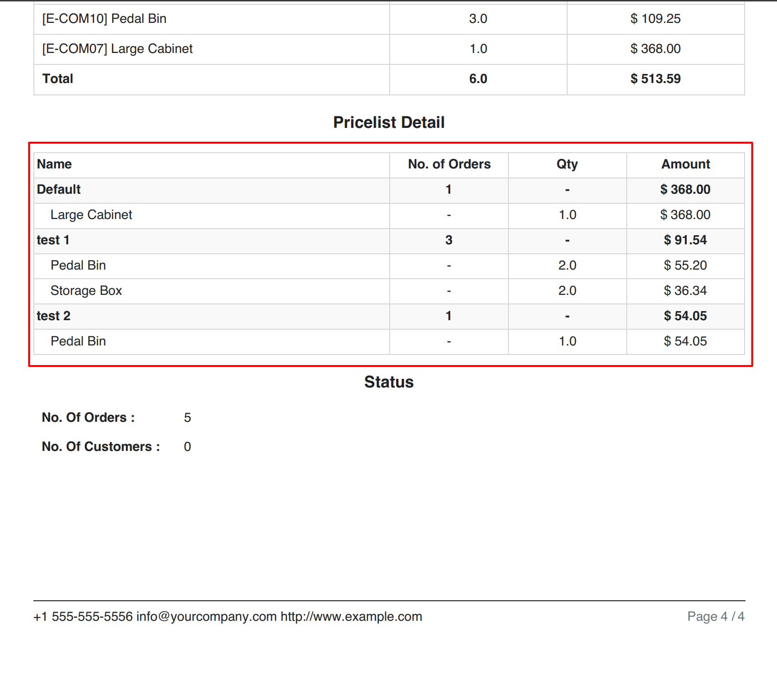Click the Storage Box line item

tap(86, 291)
